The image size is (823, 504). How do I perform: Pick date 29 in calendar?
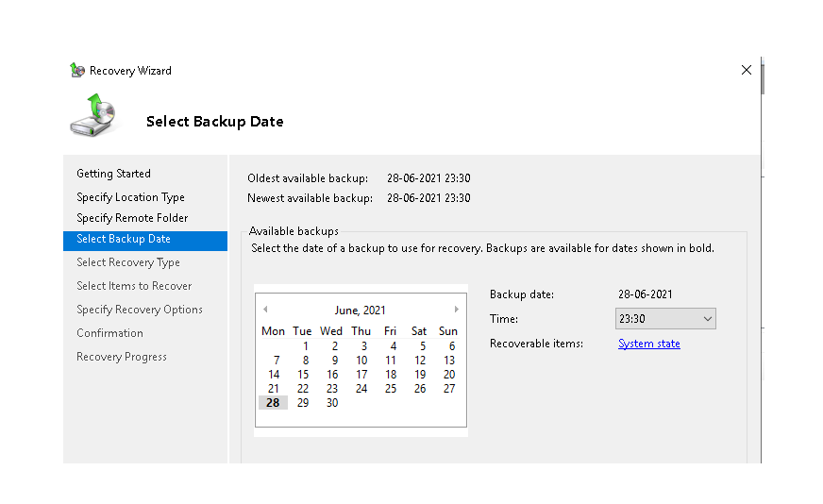303,403
